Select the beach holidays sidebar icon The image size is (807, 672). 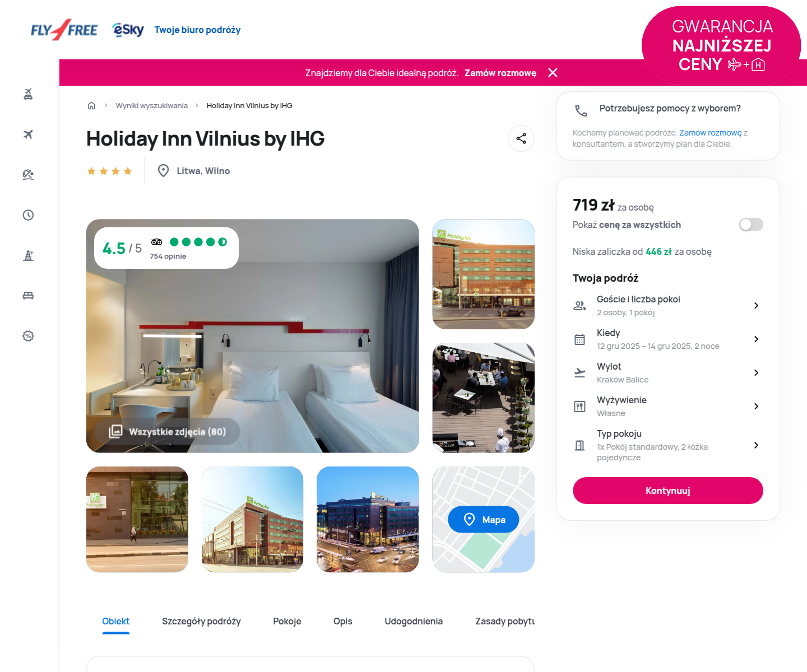point(28,175)
